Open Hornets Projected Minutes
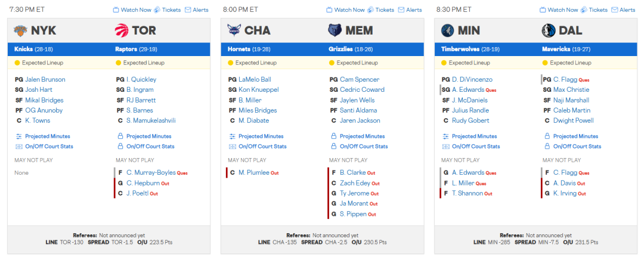The image size is (644, 260). point(261,137)
